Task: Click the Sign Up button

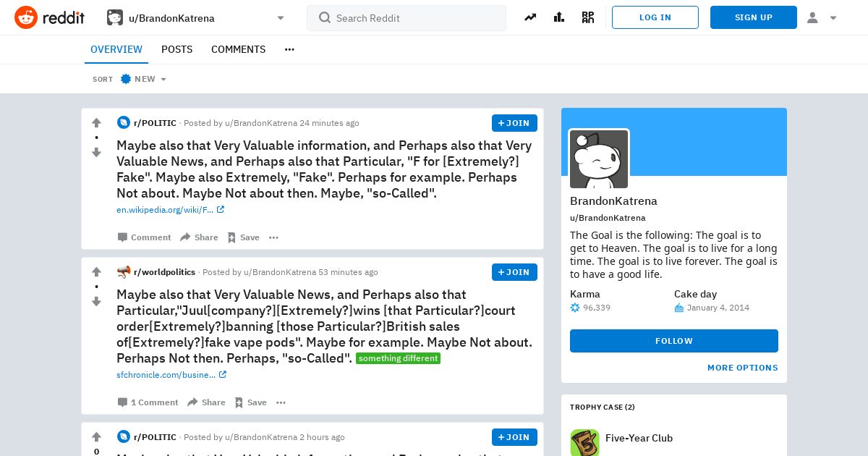Action: point(754,17)
